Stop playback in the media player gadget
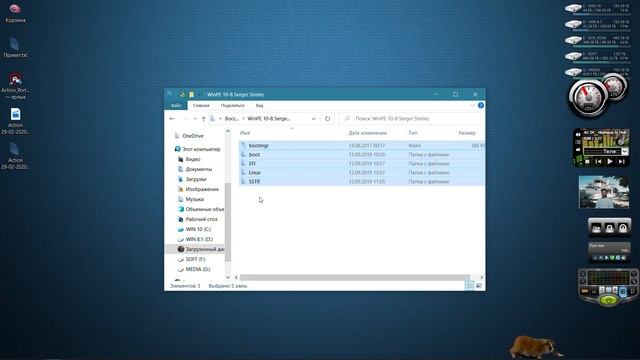This screenshot has height=360, width=640. coord(587,162)
